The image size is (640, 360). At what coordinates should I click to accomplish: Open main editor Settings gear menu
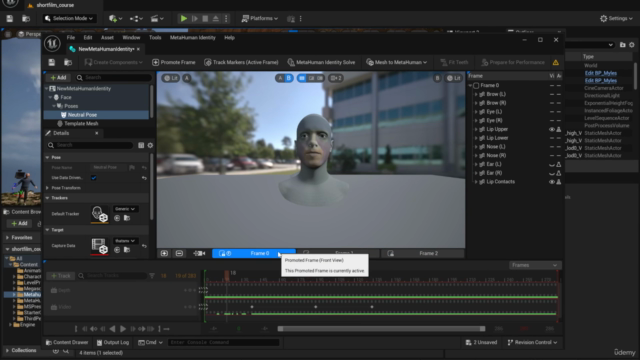pyautogui.click(x=616, y=18)
